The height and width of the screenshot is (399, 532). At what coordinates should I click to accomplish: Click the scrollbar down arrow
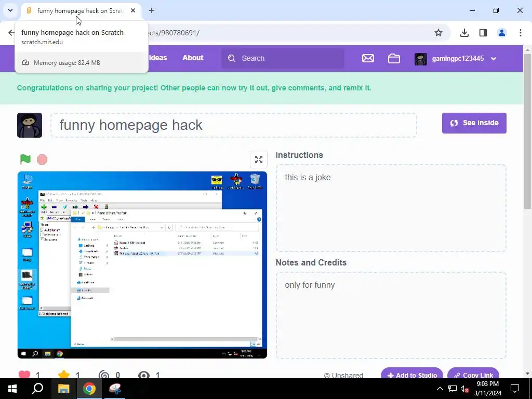pos(527,374)
